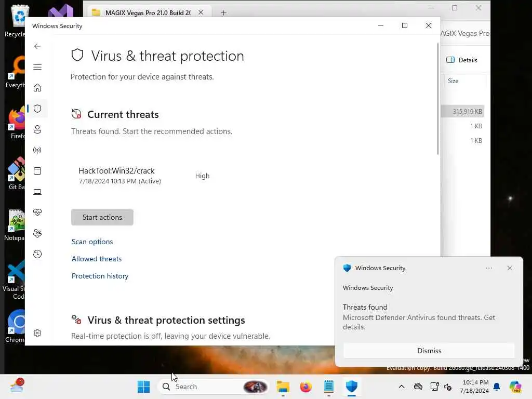The height and width of the screenshot is (399, 532).
Task: Open the Windows Start menu
Action: (x=143, y=387)
